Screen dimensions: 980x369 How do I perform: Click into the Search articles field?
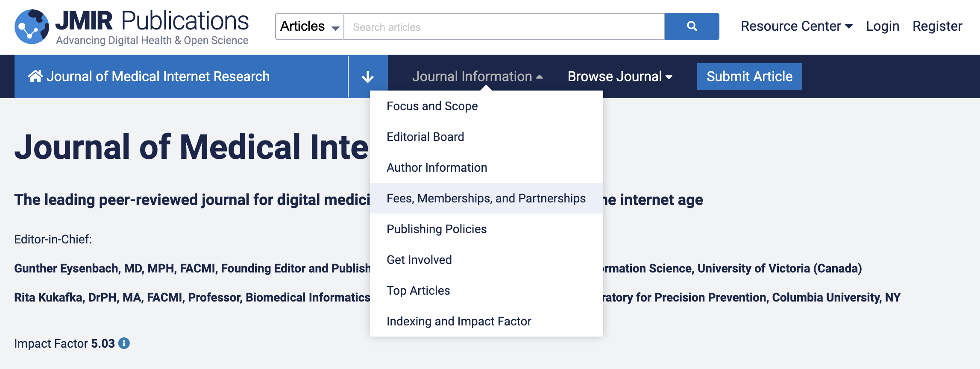tap(504, 27)
